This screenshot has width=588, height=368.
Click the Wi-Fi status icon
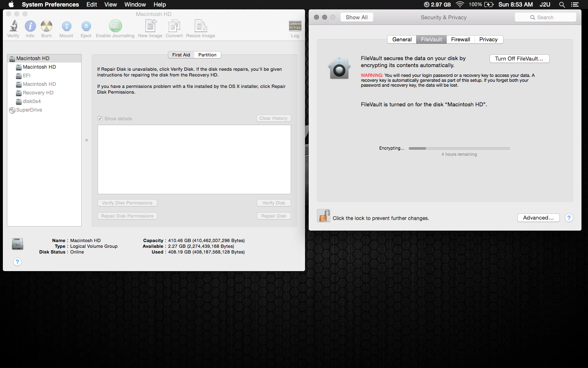coord(460,4)
